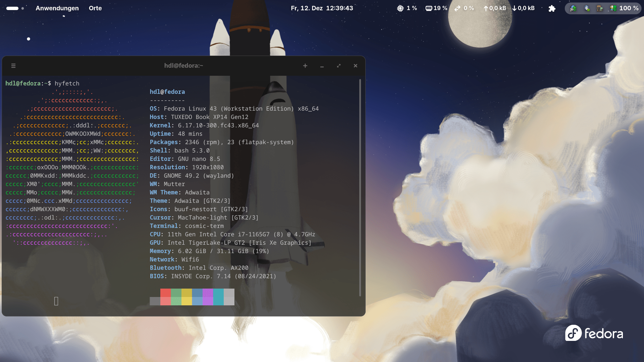644x362 pixels.
Task: Click the swap usage arrows icon
Action: point(458,8)
